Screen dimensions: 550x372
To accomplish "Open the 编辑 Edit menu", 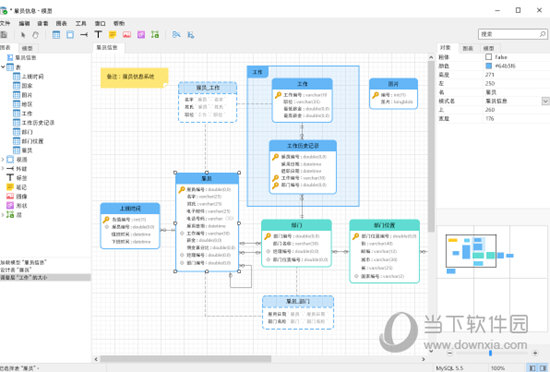I will (24, 23).
